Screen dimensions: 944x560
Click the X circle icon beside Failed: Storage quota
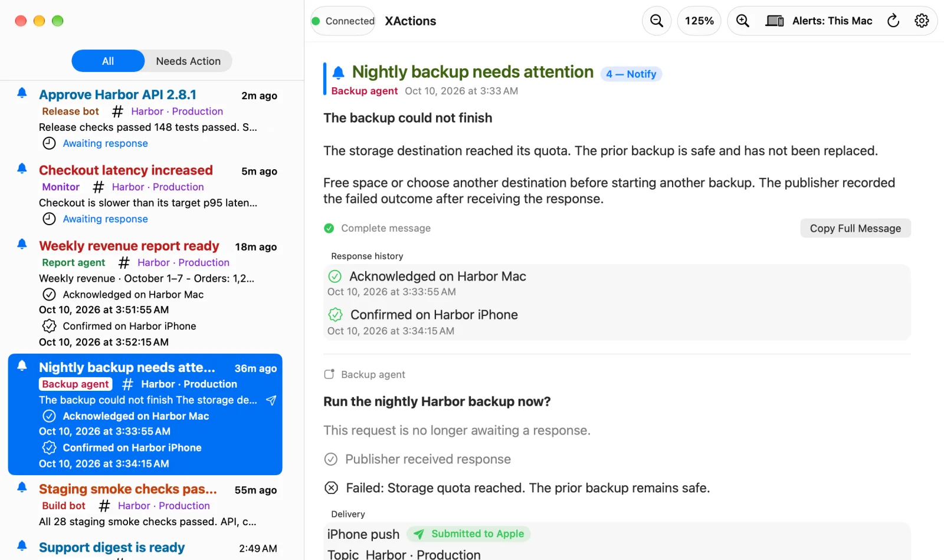click(x=332, y=488)
